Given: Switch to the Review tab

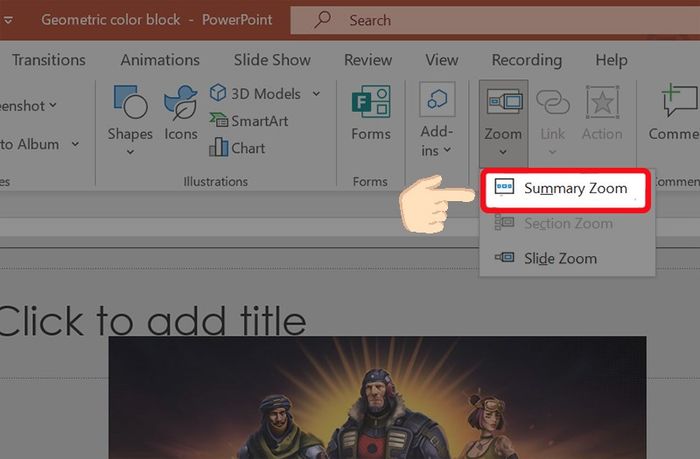Looking at the screenshot, I should tap(368, 60).
